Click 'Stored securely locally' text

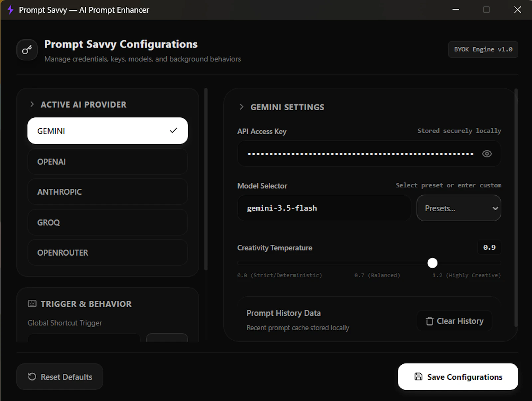459,131
